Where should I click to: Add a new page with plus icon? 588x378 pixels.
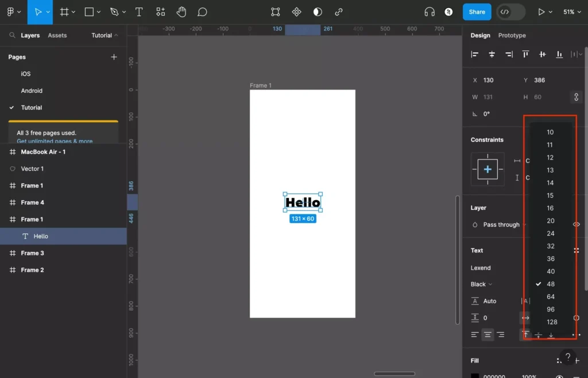(x=114, y=57)
